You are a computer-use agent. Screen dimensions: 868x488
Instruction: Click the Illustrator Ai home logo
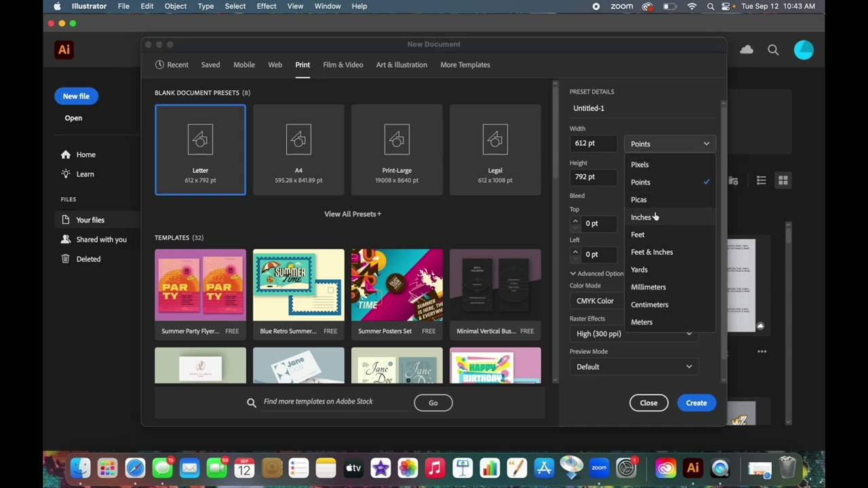64,49
